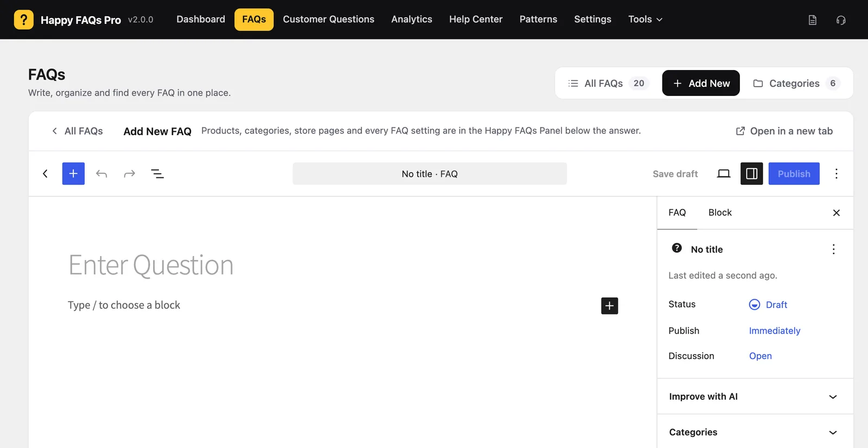868x448 pixels.
Task: Redo the last editor action
Action: 129,174
